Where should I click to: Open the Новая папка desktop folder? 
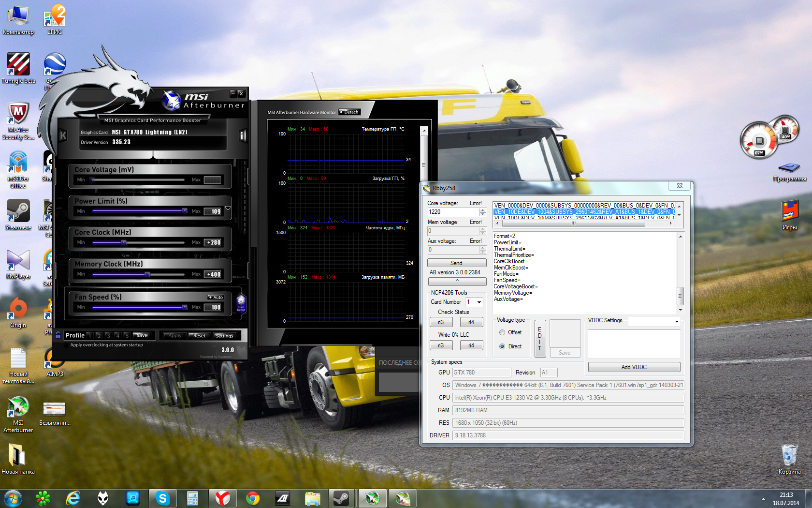tap(18, 460)
